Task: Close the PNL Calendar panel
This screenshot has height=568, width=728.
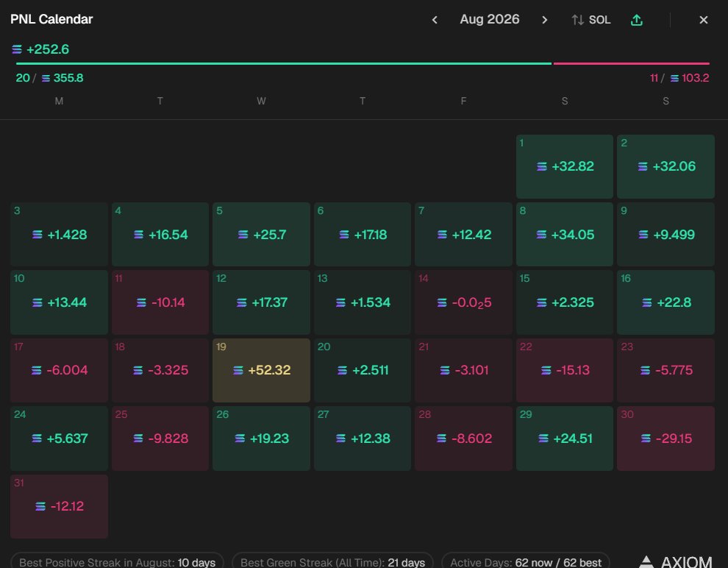Action: tap(704, 20)
